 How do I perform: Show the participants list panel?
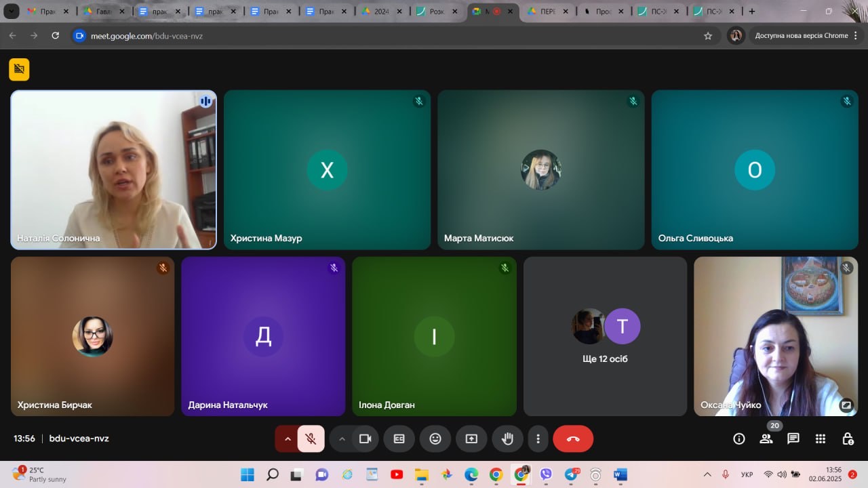tap(766, 439)
